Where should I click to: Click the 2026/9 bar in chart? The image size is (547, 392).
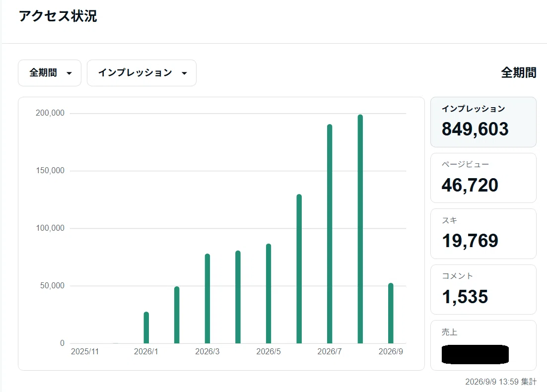[x=391, y=313]
